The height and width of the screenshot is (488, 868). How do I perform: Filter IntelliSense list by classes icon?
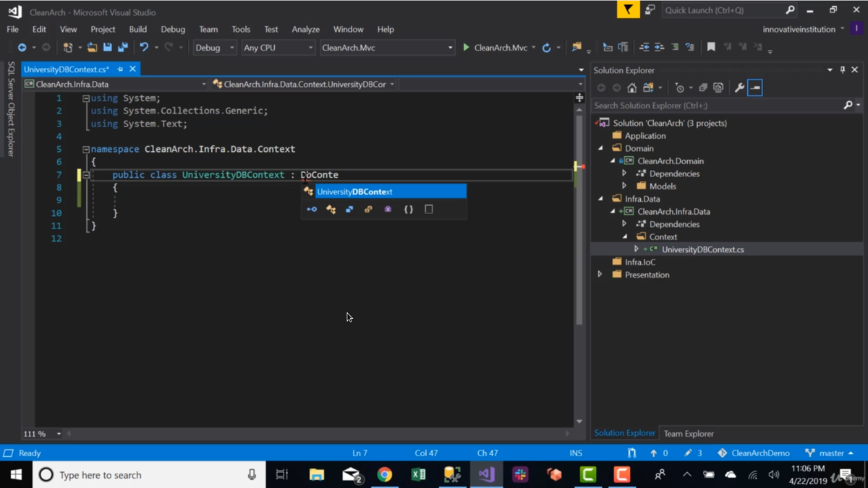pyautogui.click(x=331, y=210)
